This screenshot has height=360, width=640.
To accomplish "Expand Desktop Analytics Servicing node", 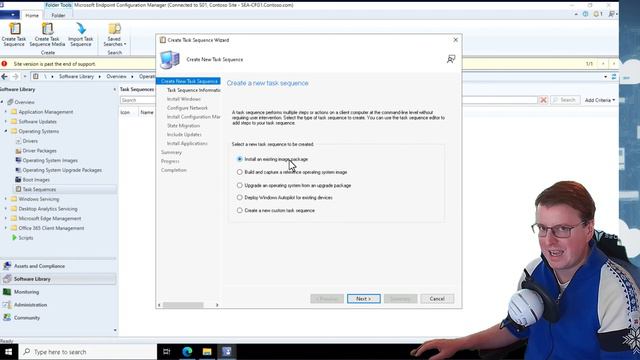I will (x=6, y=209).
